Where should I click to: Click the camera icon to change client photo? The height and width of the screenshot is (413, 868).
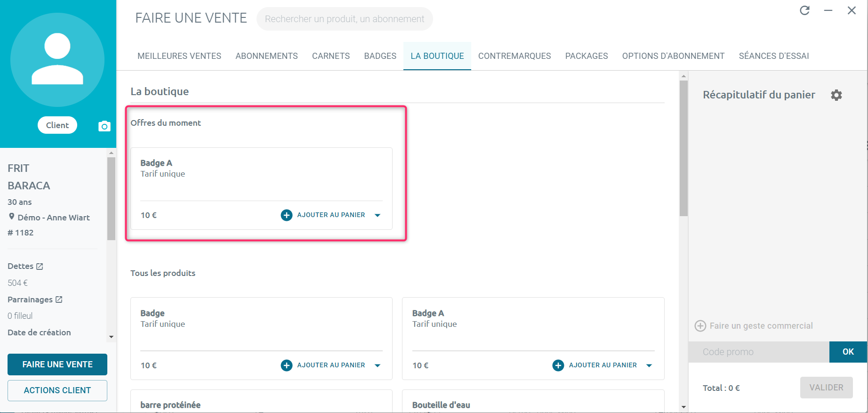click(104, 126)
